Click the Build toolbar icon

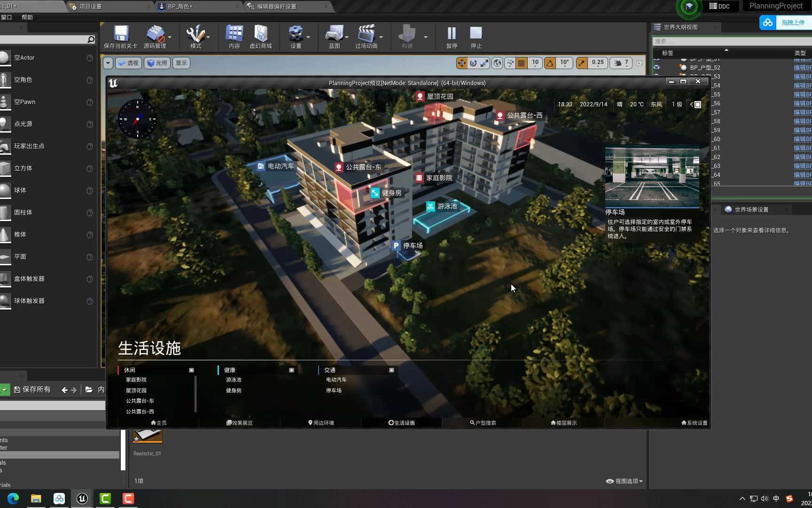(x=407, y=37)
